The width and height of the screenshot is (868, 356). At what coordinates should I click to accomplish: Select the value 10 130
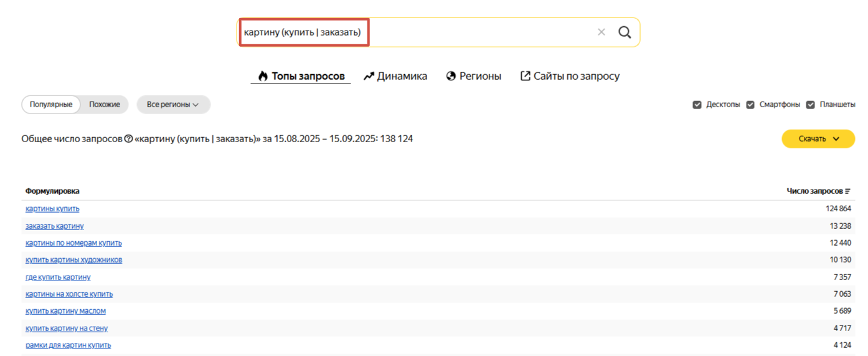pos(841,260)
